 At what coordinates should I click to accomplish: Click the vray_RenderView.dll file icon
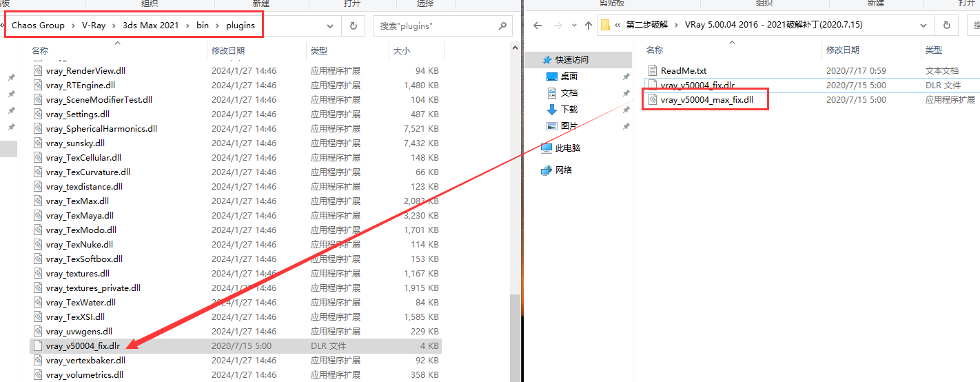pyautogui.click(x=39, y=70)
